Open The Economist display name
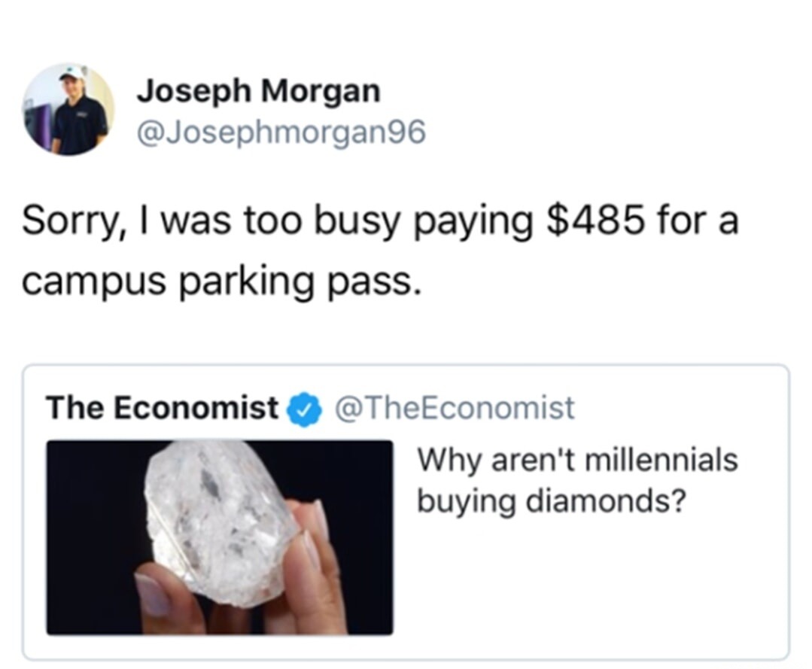The image size is (812, 669). 166,408
